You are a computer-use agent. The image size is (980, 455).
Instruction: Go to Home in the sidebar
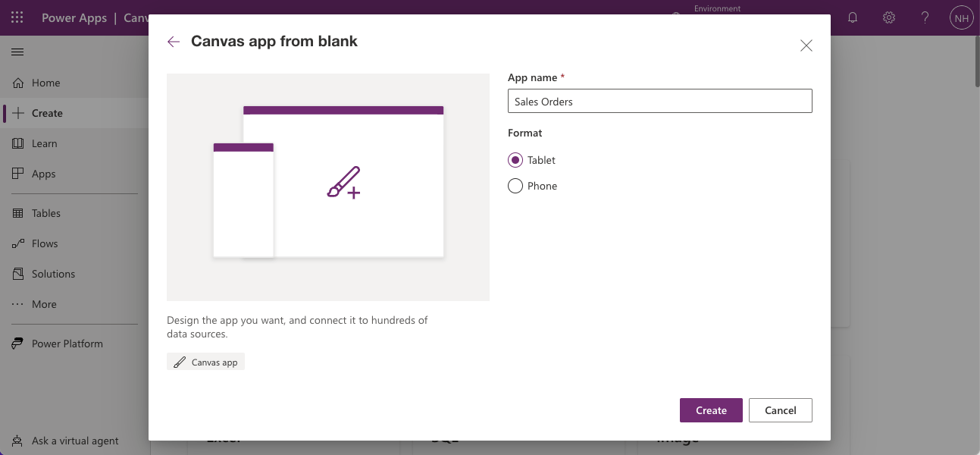45,83
